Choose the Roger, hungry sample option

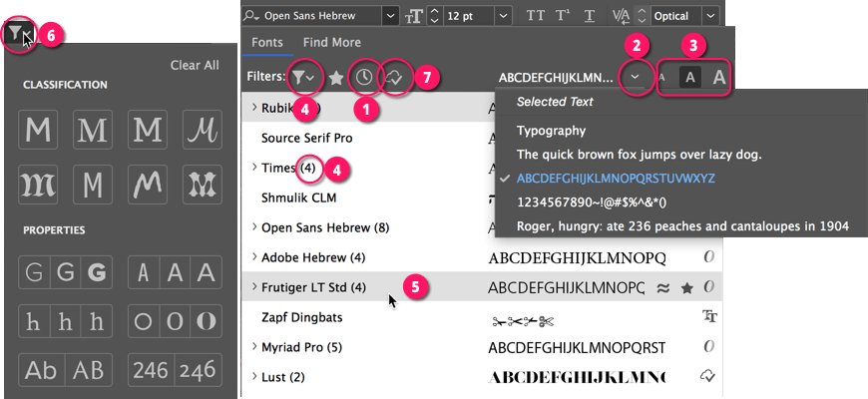682,226
